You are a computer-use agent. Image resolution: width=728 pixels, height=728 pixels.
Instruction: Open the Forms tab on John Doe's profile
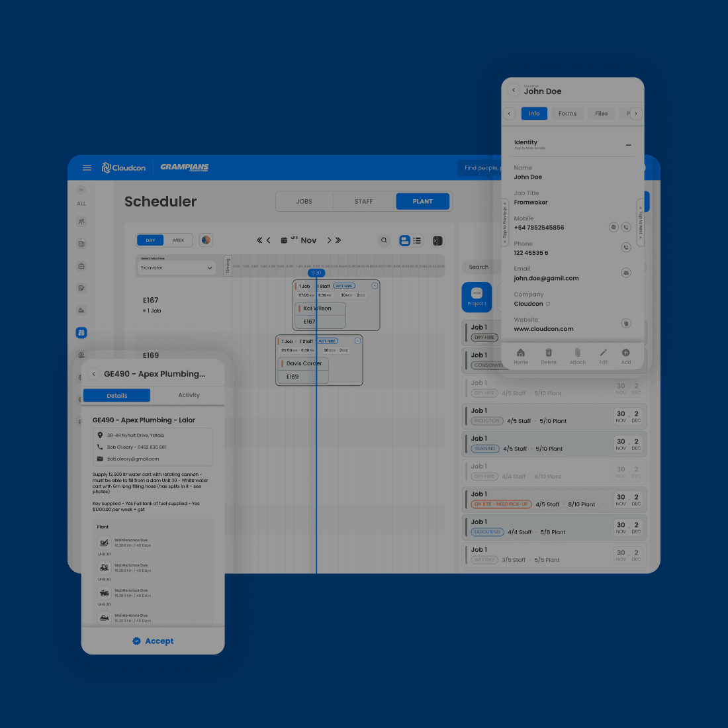[567, 113]
